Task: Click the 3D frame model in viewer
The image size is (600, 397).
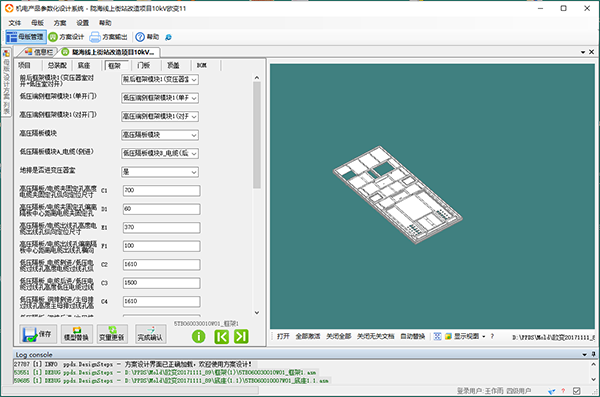Action: [x=398, y=194]
